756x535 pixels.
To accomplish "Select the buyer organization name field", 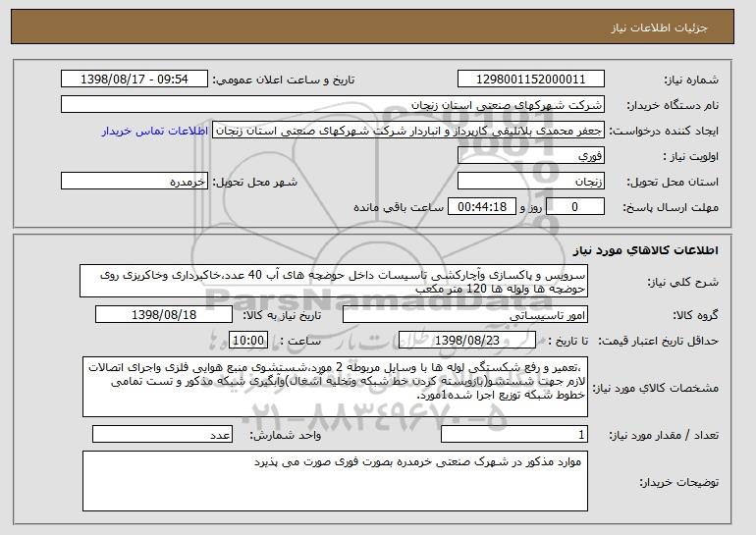I will [333, 105].
